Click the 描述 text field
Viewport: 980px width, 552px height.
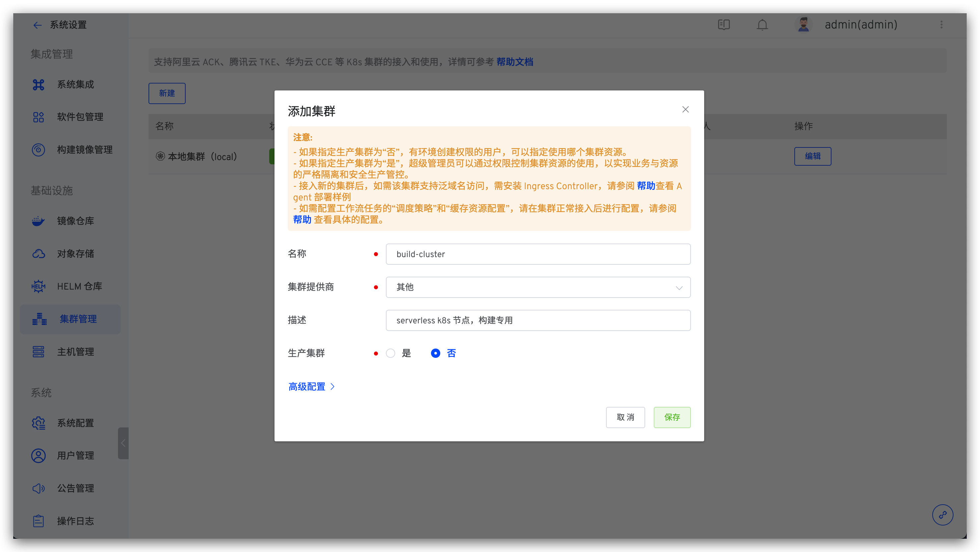[x=538, y=320]
